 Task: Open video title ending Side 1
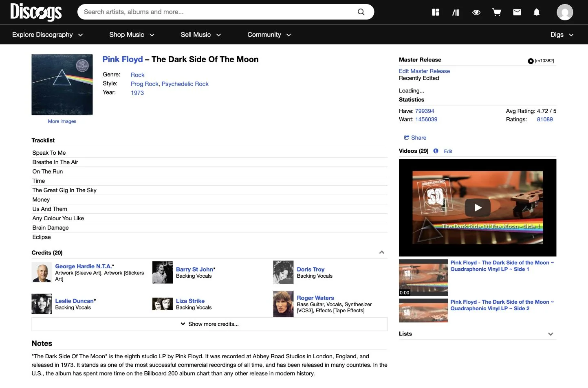click(502, 266)
